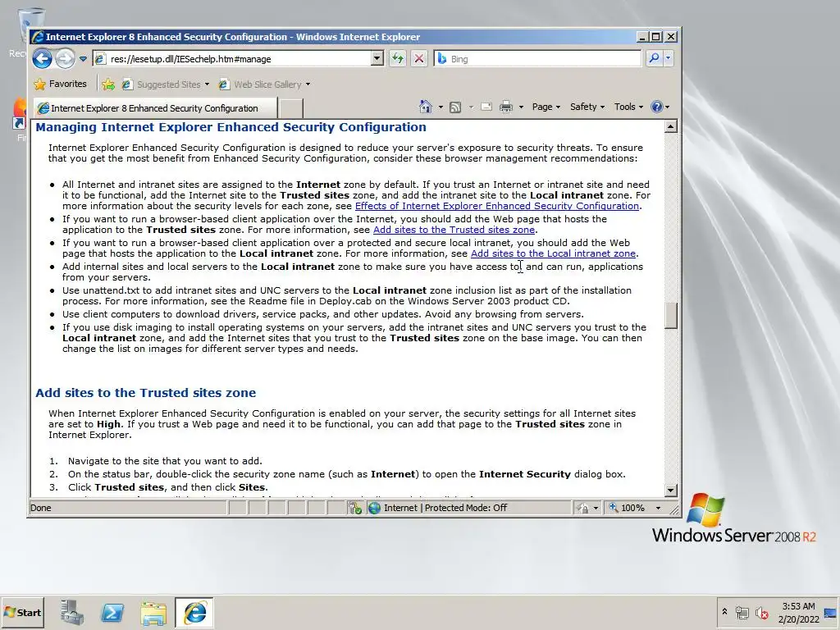Click the Home icon in command bar
The height and width of the screenshot is (630, 840).
pos(426,107)
